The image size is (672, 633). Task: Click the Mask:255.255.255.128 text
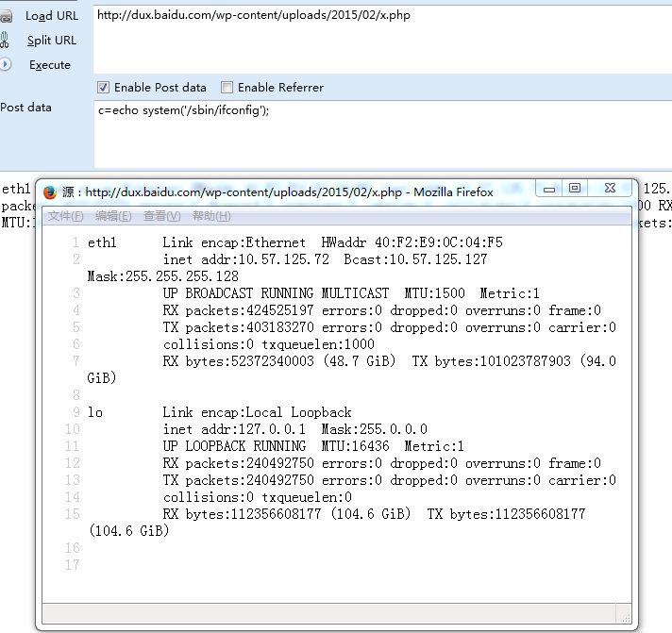click(163, 276)
